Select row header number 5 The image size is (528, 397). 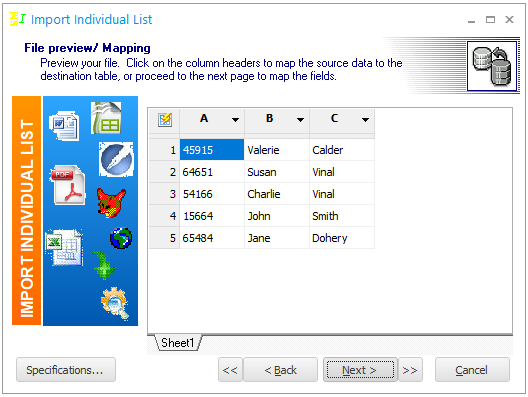point(164,238)
